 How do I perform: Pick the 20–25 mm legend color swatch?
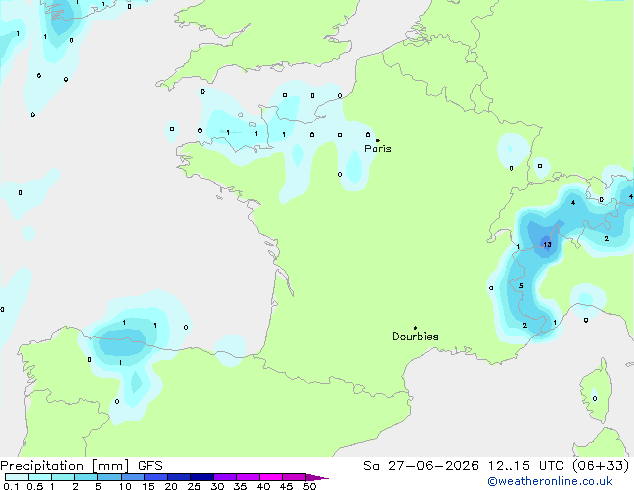(x=179, y=477)
